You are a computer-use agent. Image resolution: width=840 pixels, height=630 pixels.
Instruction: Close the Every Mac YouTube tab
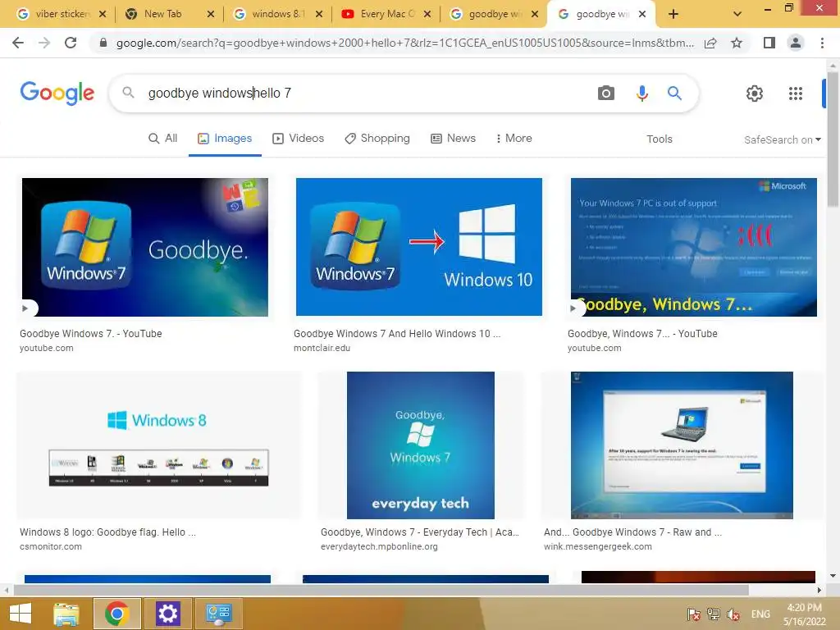click(427, 14)
